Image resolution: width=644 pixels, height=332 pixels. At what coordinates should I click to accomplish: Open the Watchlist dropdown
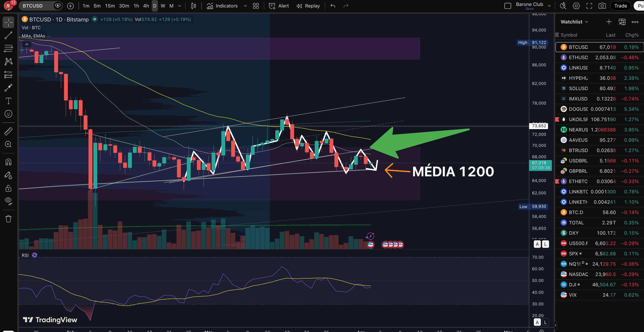pos(574,22)
